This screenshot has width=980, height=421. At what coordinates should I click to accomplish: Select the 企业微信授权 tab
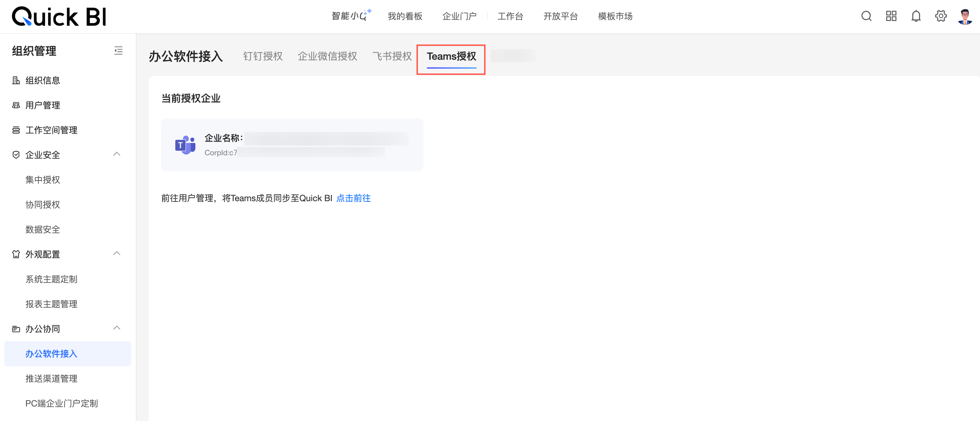point(327,56)
